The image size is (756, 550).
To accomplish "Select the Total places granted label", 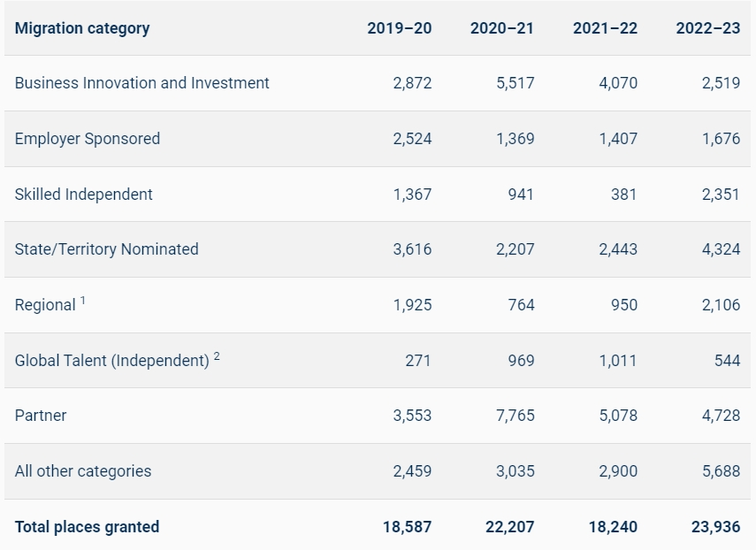I will pos(88,527).
